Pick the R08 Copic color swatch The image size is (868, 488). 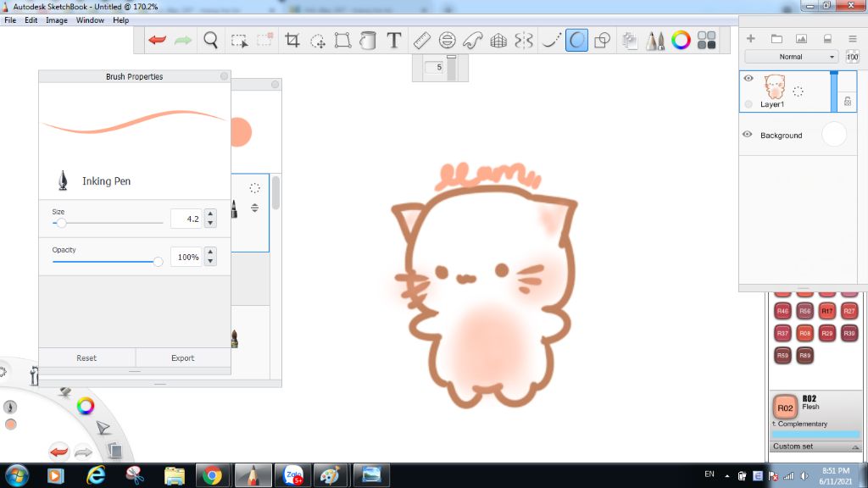[804, 333]
